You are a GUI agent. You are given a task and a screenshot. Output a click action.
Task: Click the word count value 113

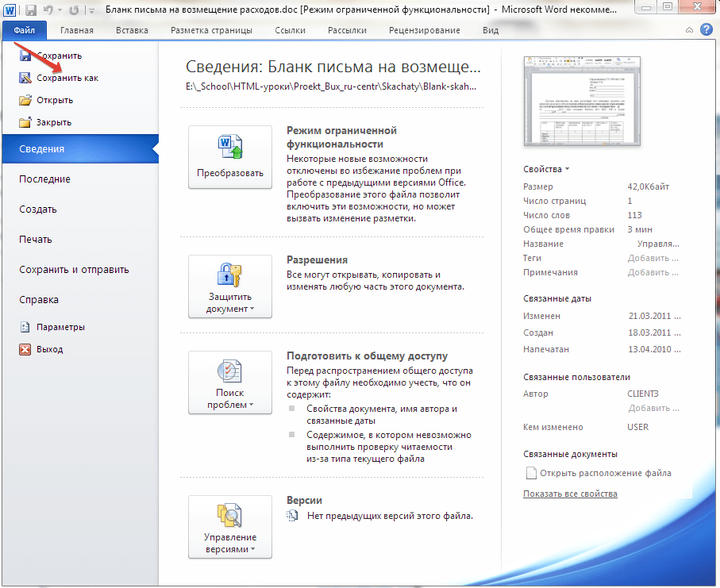click(x=634, y=215)
